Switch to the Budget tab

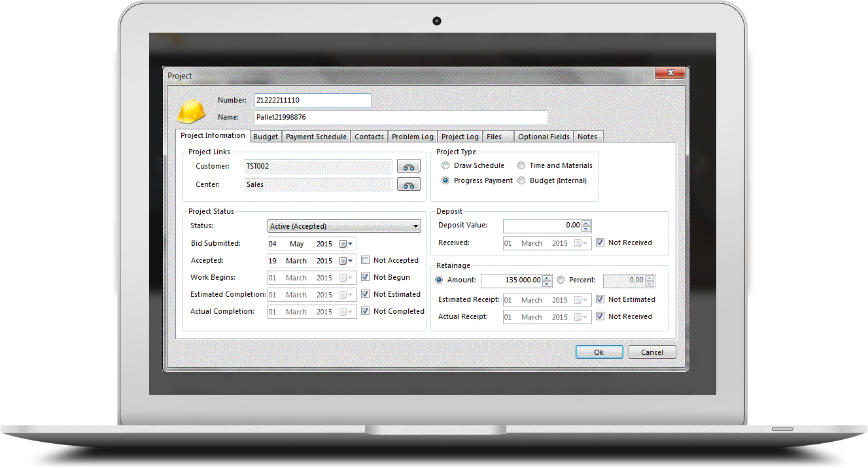point(266,137)
